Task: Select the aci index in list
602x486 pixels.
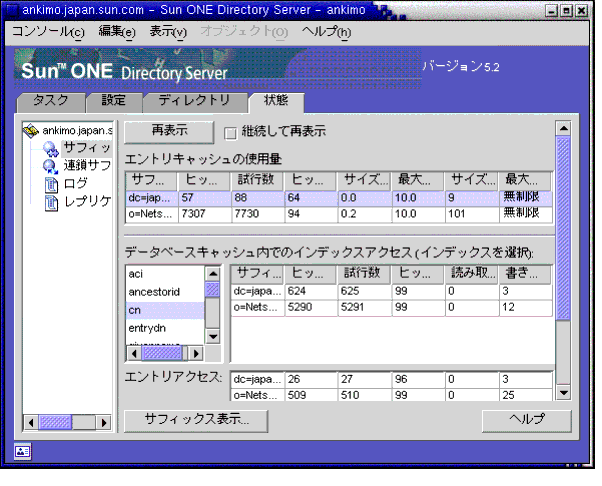Action: click(165, 274)
